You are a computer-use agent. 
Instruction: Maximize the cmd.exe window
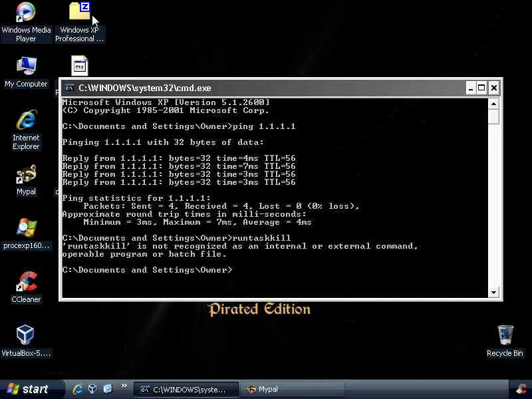pos(481,88)
